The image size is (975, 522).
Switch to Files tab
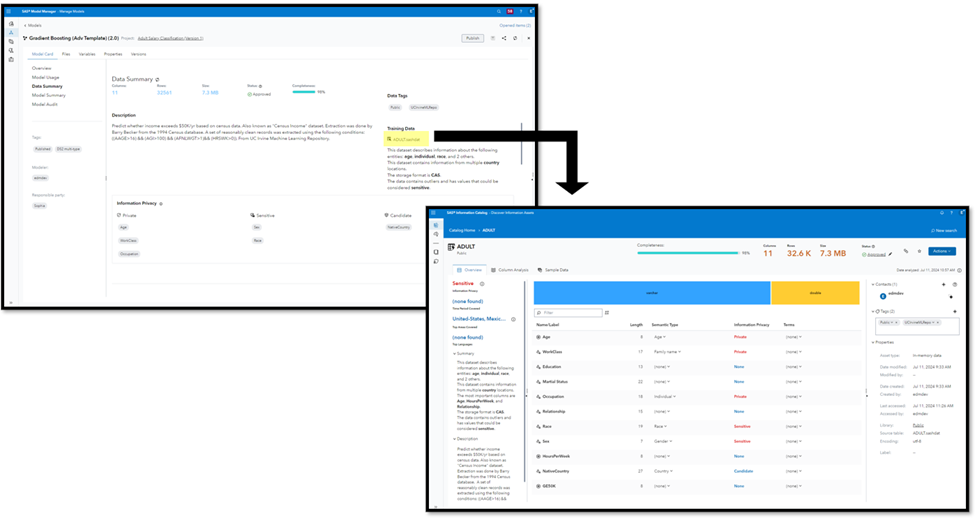(x=66, y=54)
